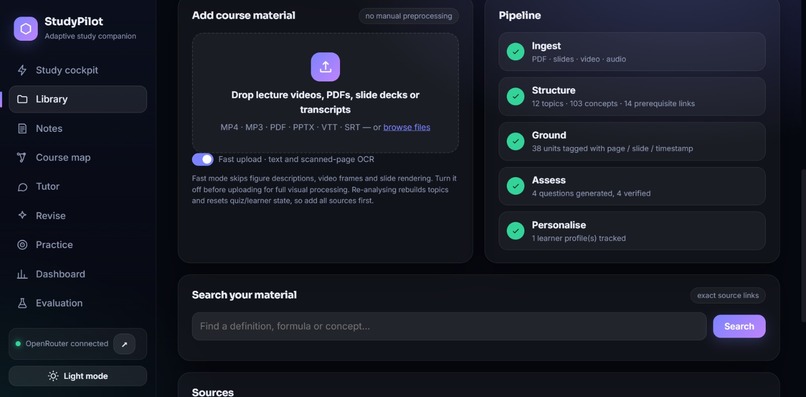Click the Ground green checkmark icon

point(516,141)
